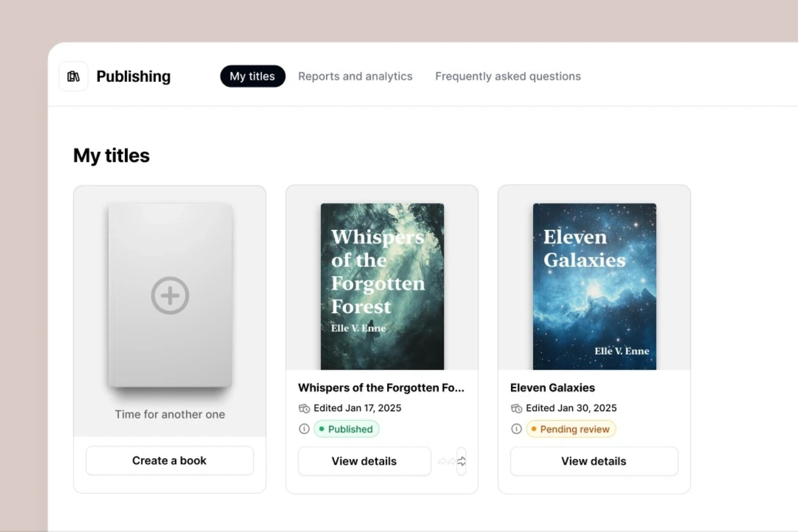Open the Reports and analytics tab

pos(355,76)
